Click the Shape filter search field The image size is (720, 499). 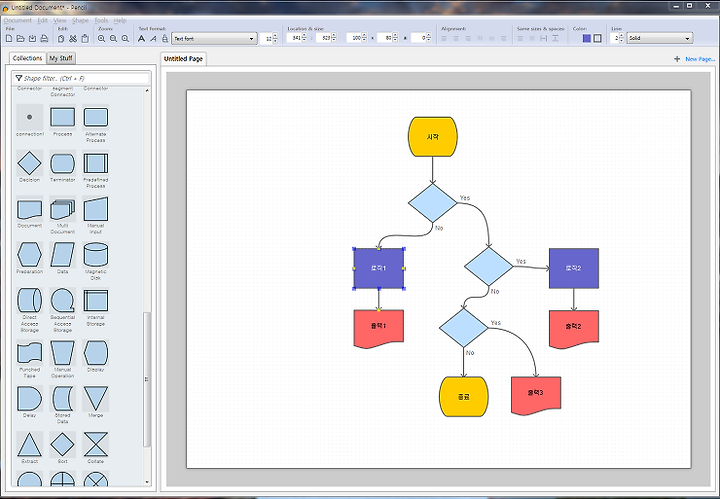(x=81, y=78)
